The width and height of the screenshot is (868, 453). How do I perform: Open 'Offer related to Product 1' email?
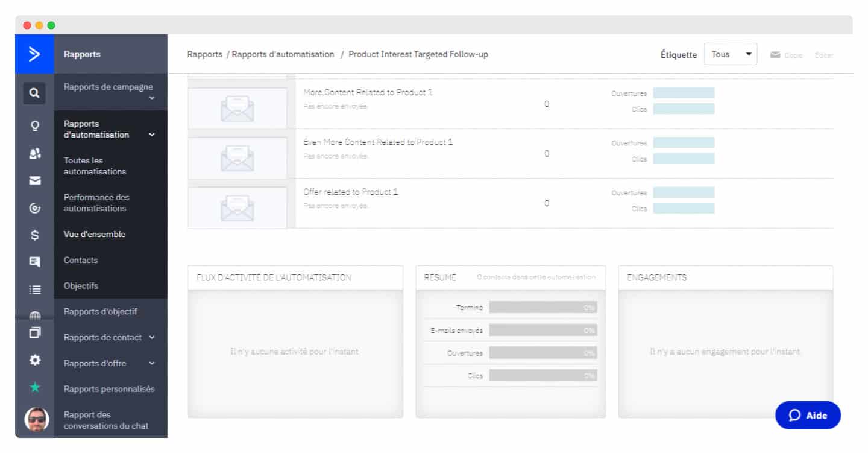[351, 192]
